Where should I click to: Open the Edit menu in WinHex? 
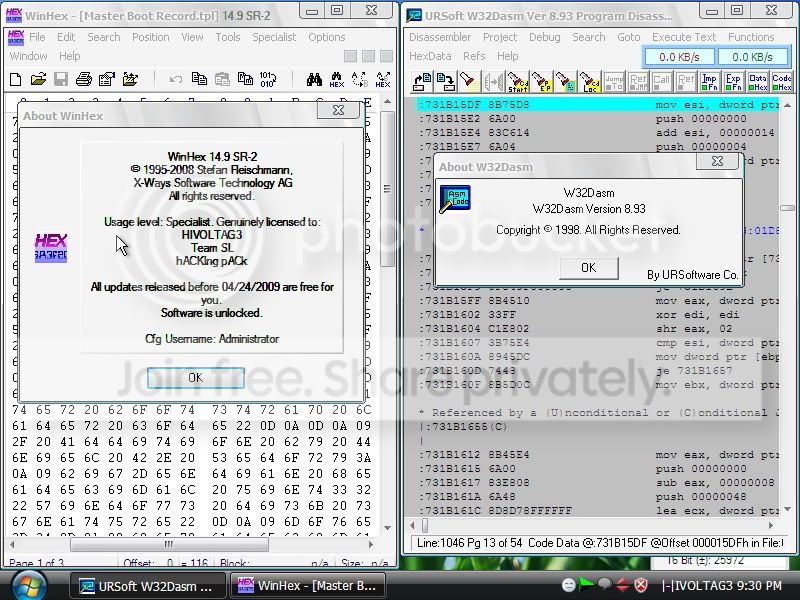point(66,37)
